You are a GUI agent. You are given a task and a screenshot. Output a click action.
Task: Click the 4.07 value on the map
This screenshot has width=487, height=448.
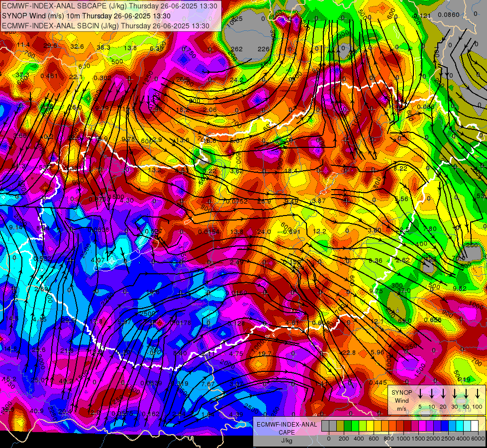coord(97,260)
